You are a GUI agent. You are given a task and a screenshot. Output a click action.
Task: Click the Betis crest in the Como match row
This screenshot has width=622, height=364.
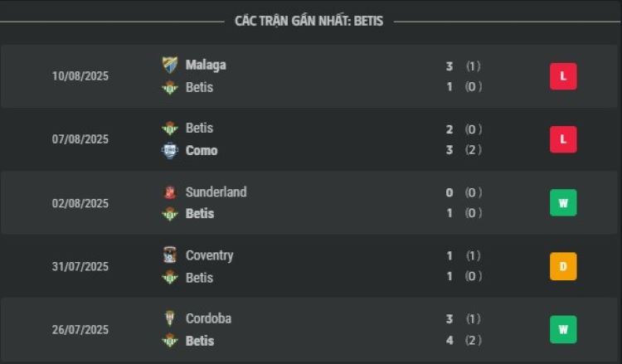[x=170, y=128]
